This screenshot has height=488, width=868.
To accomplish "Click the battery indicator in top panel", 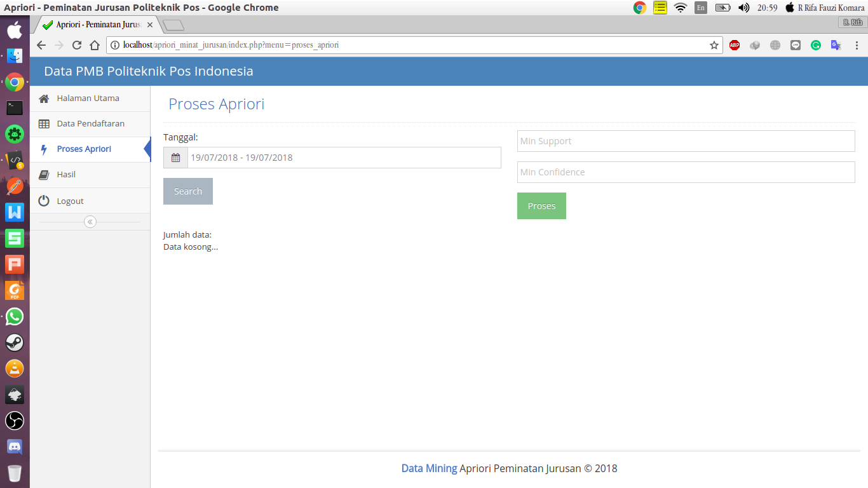I will pyautogui.click(x=722, y=8).
